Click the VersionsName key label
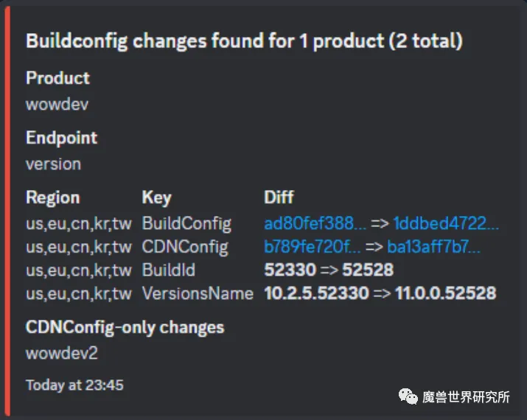Image resolution: width=527 pixels, height=420 pixels. [x=198, y=294]
